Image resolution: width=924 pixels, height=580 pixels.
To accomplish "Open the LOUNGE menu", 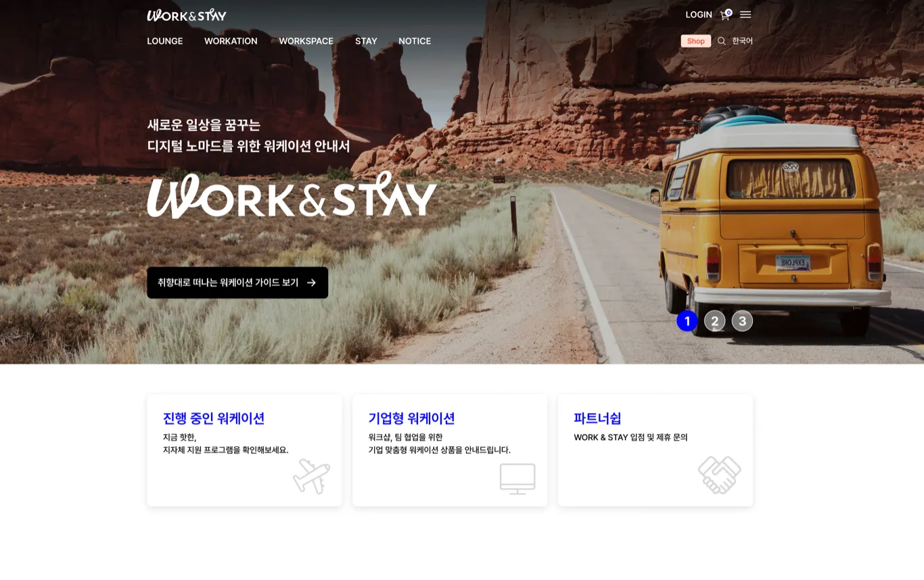I will [165, 41].
